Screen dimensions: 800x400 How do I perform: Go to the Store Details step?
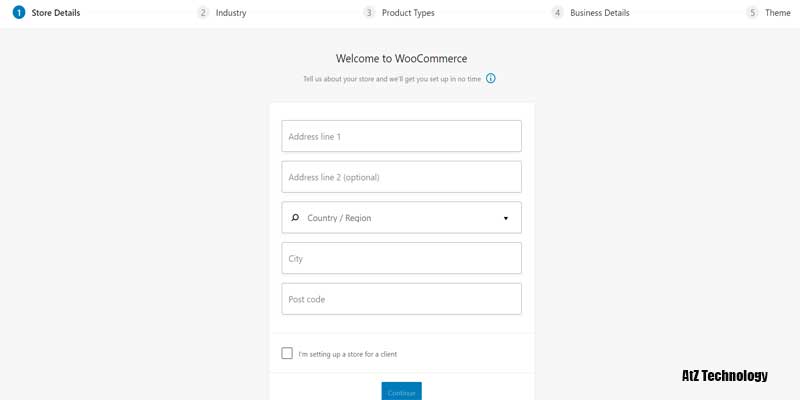point(56,13)
